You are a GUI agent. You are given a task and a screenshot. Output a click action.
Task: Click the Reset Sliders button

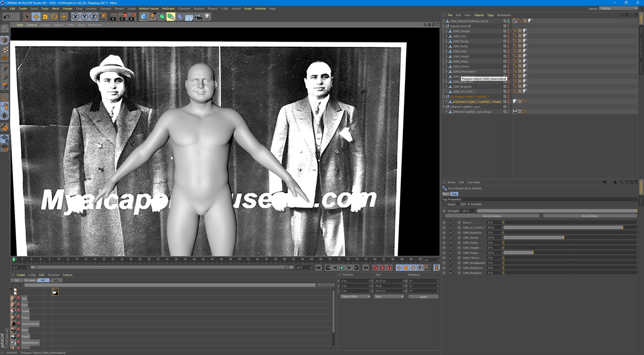tap(590, 216)
